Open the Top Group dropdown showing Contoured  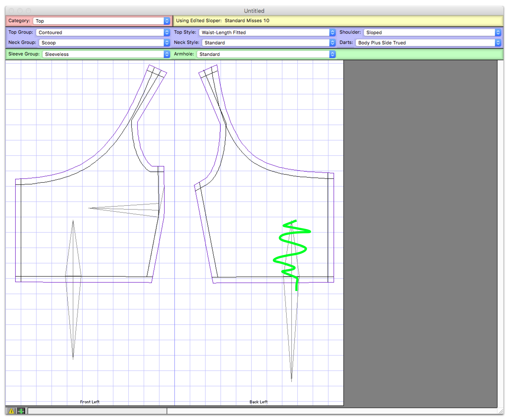pyautogui.click(x=103, y=32)
